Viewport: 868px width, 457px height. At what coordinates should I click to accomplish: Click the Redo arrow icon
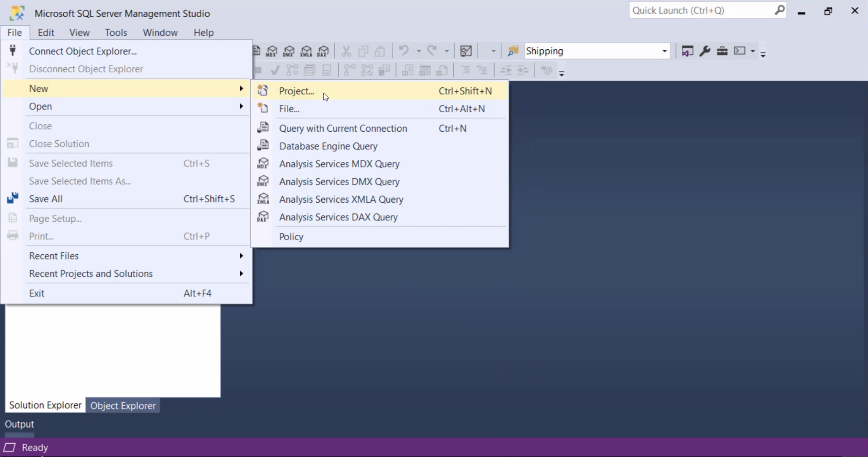[x=432, y=51]
